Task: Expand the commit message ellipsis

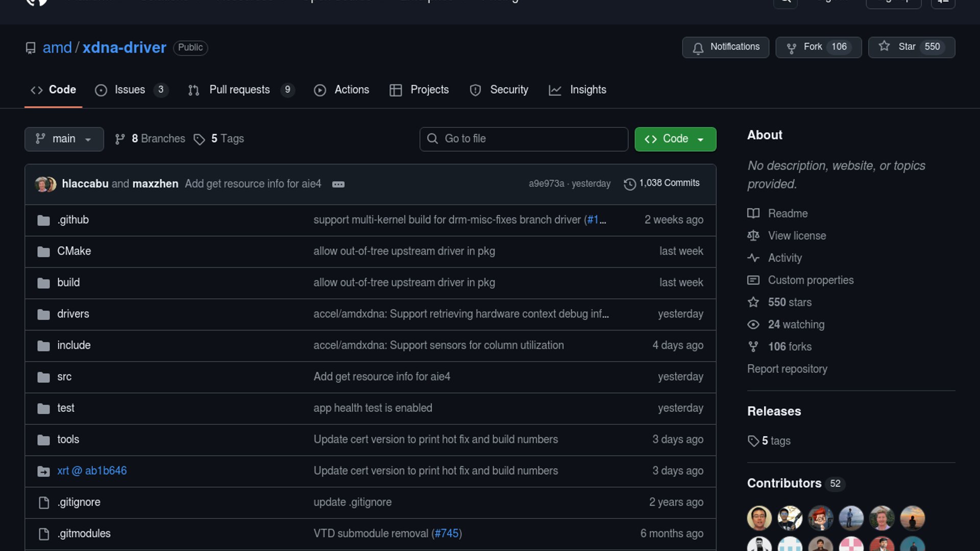Action: (338, 184)
